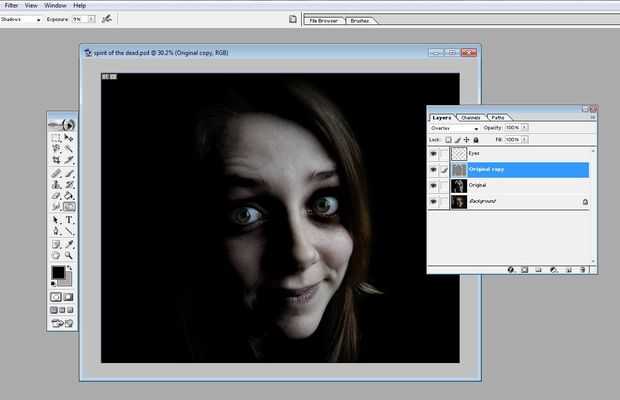Select the Eyedropper tool
Screen dimensions: 620x400
tap(69, 244)
